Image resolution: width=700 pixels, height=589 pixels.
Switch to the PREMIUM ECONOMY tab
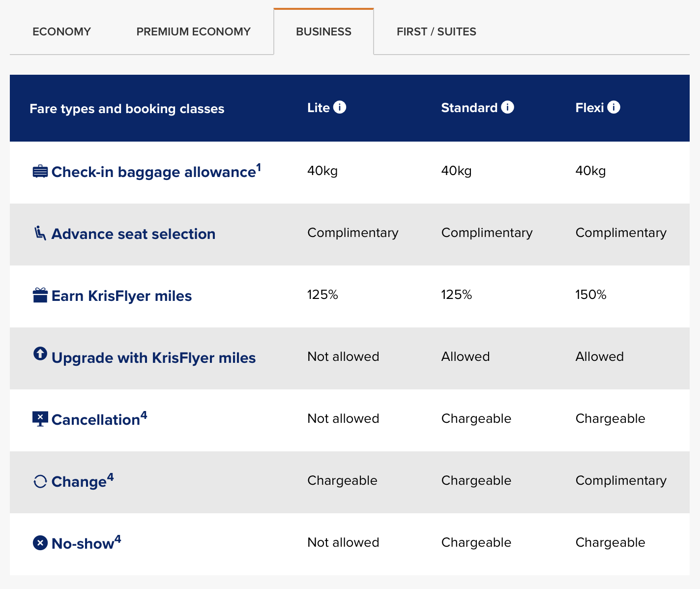tap(193, 31)
